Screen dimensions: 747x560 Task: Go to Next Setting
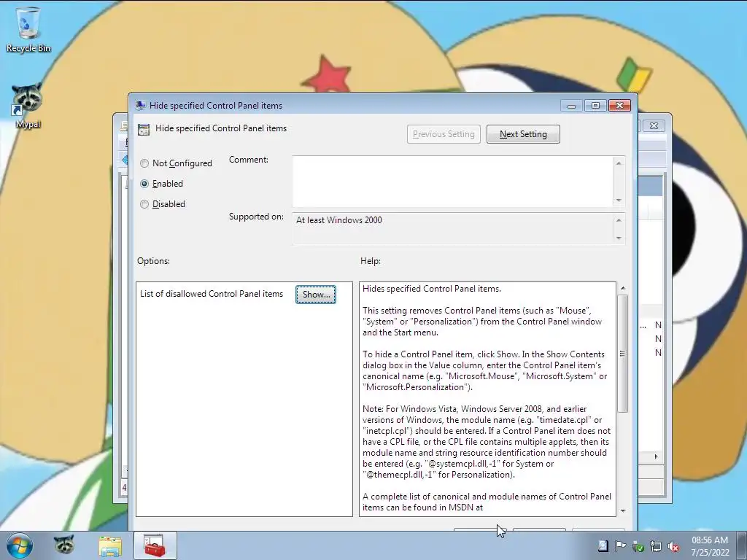tap(523, 134)
